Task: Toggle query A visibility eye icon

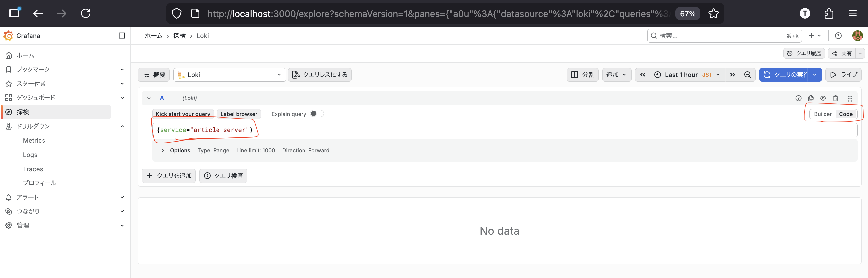Action: pyautogui.click(x=823, y=98)
